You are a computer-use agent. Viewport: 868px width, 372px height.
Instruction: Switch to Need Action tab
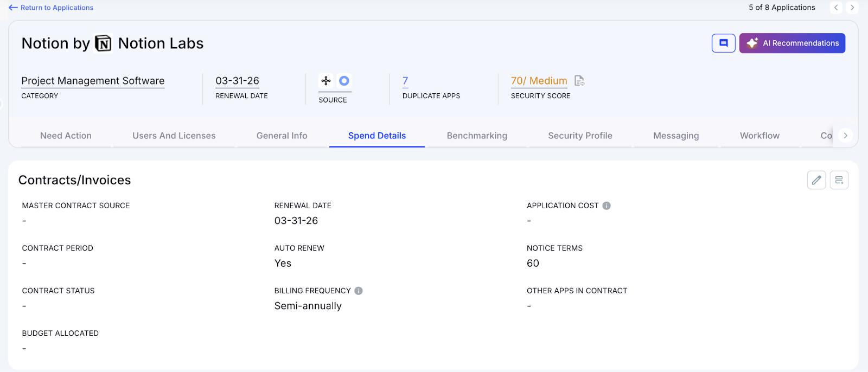point(66,136)
